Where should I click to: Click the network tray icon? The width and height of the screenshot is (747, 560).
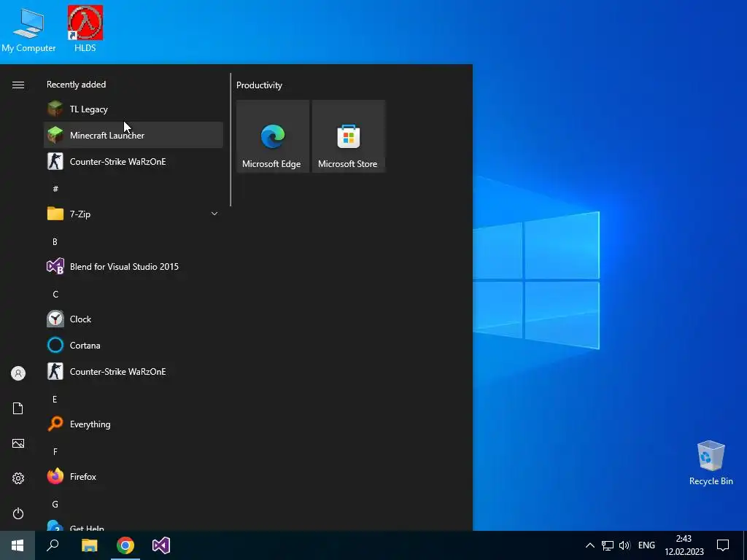pos(608,545)
